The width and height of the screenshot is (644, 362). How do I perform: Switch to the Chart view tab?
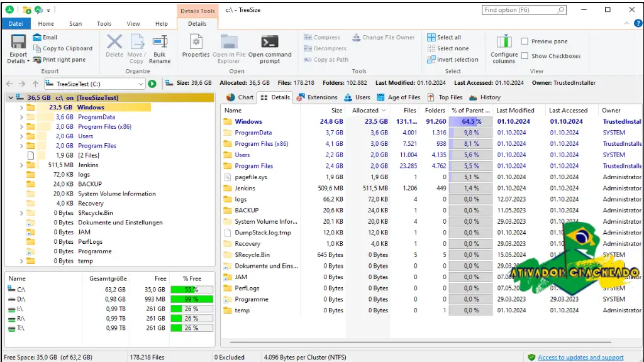[240, 97]
